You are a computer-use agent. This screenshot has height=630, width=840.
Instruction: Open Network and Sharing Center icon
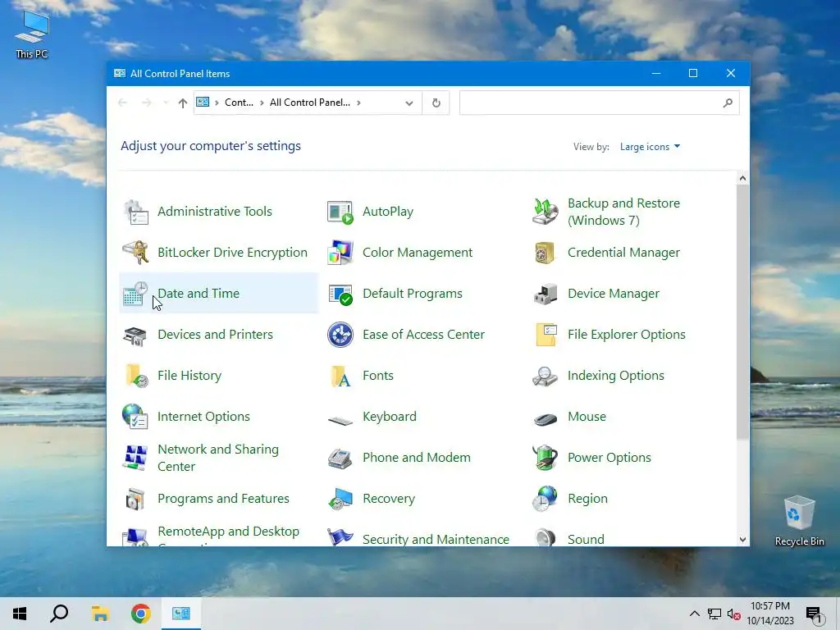[x=135, y=458]
